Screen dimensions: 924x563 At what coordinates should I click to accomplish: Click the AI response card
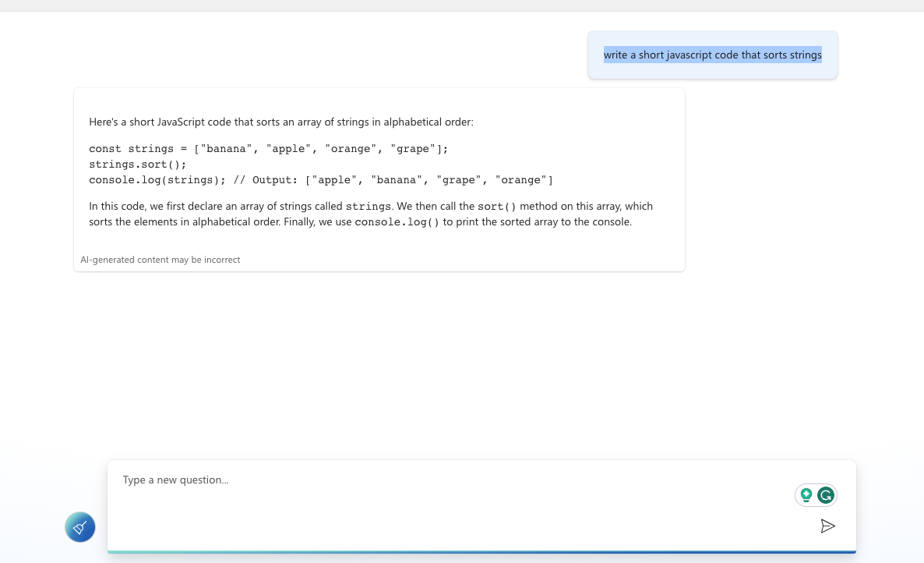click(x=379, y=179)
